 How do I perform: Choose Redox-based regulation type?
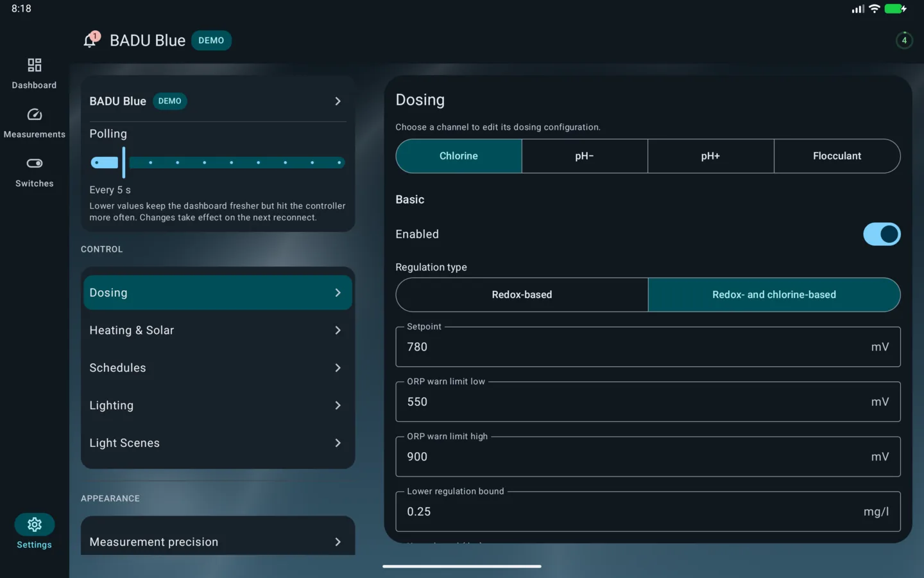(x=522, y=295)
